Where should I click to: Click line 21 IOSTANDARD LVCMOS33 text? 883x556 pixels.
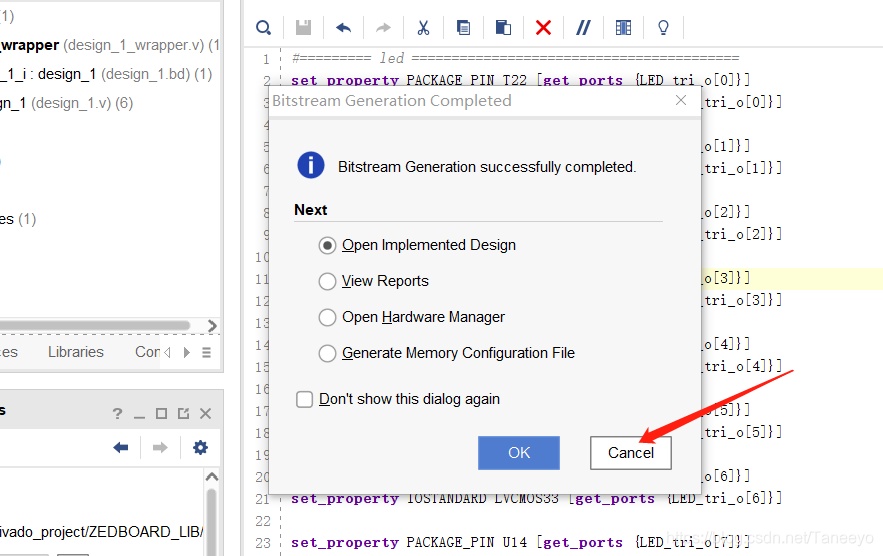coord(536,499)
